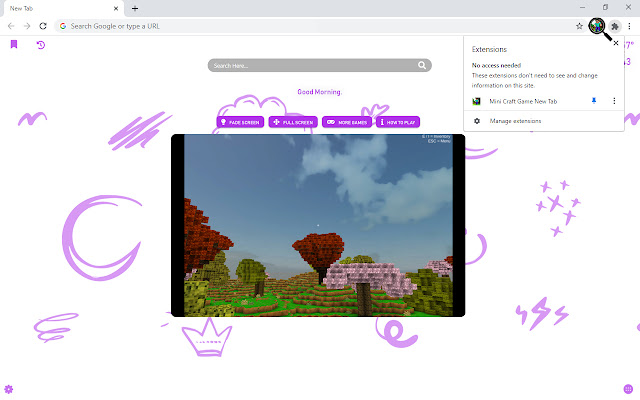Close the Extensions popup

point(616,43)
